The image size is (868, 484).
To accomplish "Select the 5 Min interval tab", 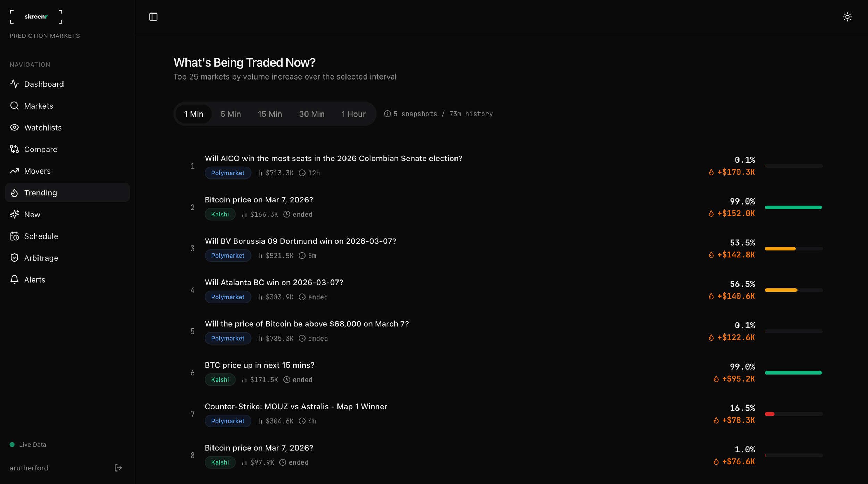I will coord(231,114).
